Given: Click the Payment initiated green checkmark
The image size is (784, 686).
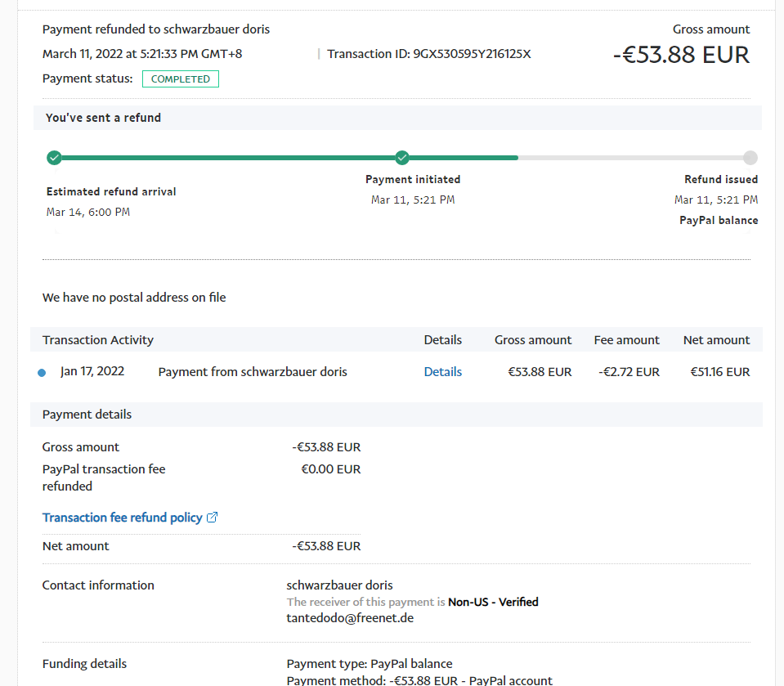Looking at the screenshot, I should coord(402,158).
